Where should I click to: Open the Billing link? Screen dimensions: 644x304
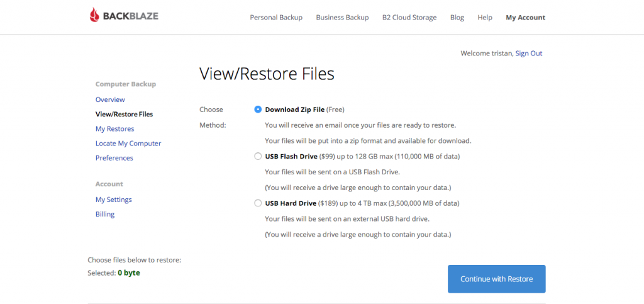105,215
